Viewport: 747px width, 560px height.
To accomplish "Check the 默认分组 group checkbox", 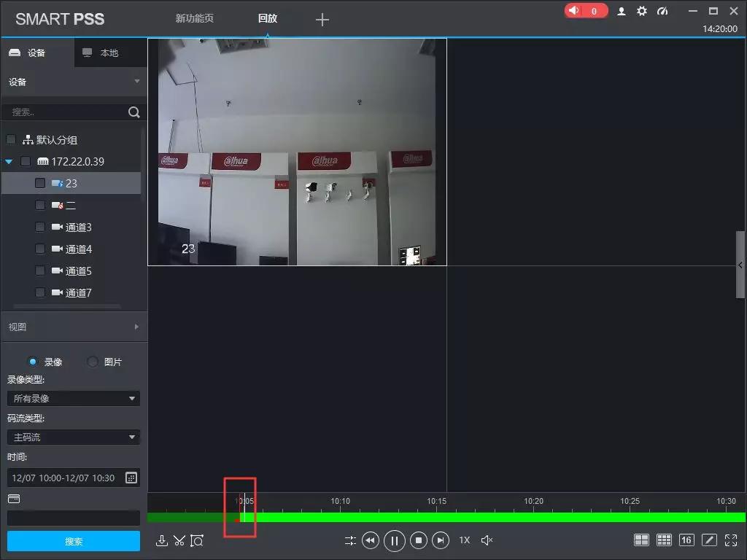I will (11, 139).
